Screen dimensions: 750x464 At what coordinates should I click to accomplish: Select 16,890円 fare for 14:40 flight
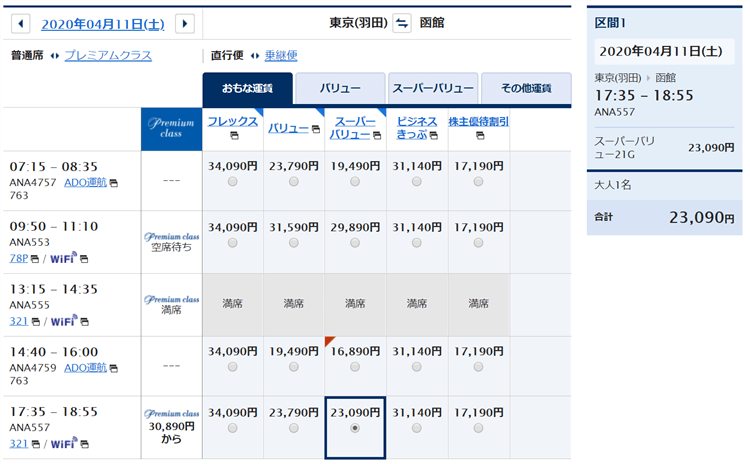tap(355, 367)
